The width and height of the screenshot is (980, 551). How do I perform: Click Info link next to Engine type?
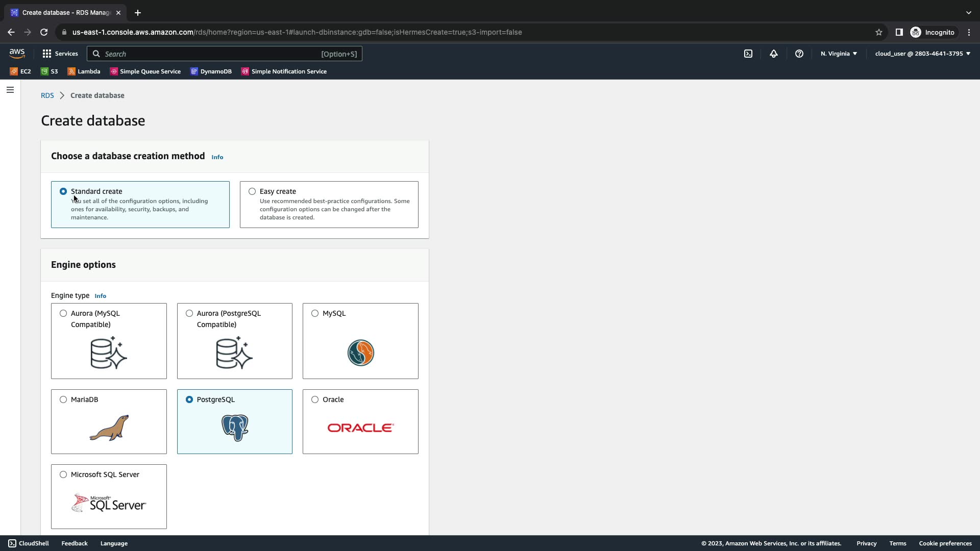[x=100, y=296]
